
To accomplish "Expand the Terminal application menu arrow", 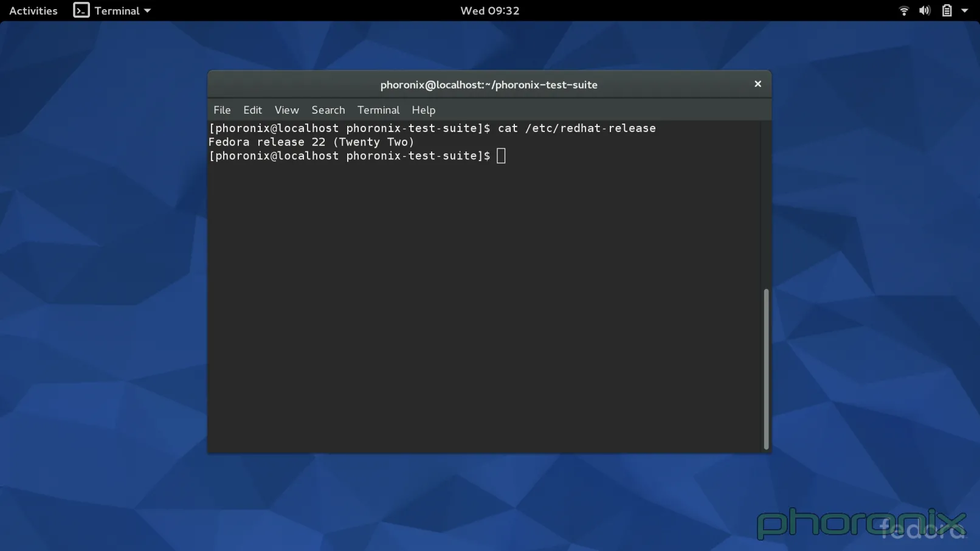I will [x=148, y=10].
